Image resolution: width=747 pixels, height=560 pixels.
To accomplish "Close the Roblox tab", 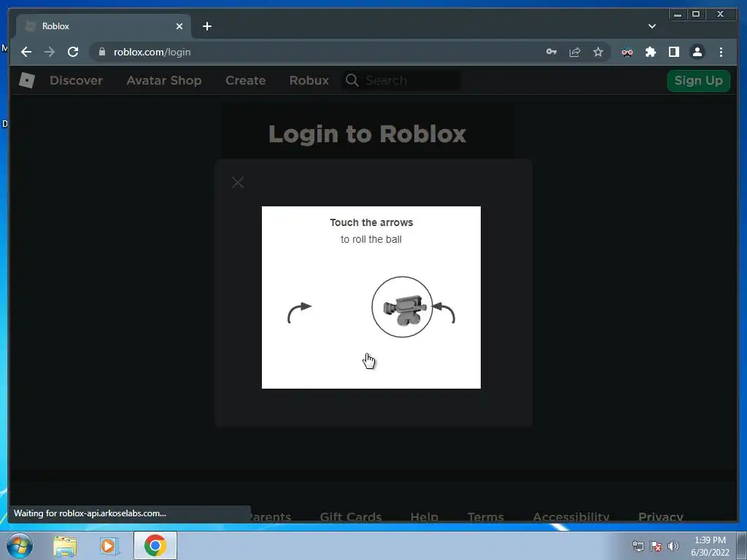I will coord(179,26).
